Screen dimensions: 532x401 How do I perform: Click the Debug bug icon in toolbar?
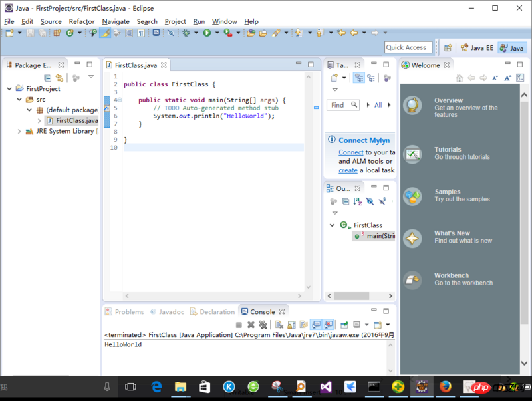tap(186, 33)
